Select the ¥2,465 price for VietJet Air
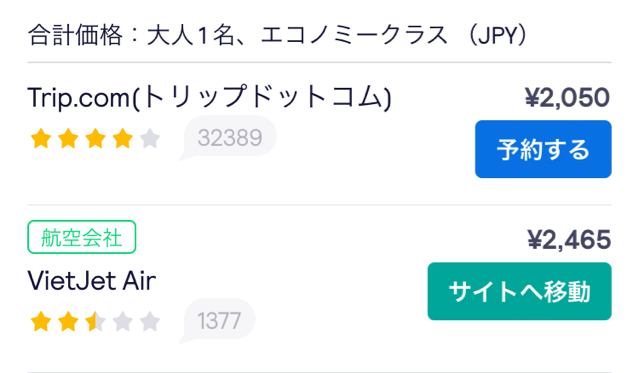This screenshot has width=639, height=373. pos(569,240)
